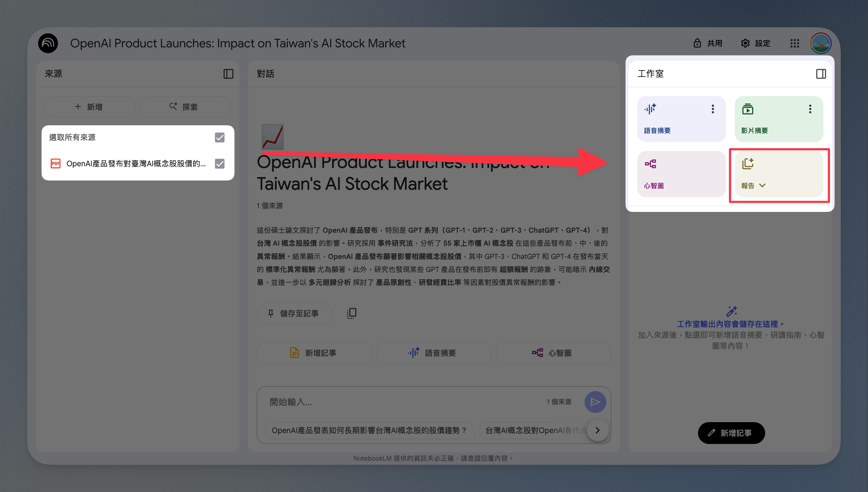
Task: Open 語音摘要 tile's three-dot menu
Action: click(x=713, y=109)
